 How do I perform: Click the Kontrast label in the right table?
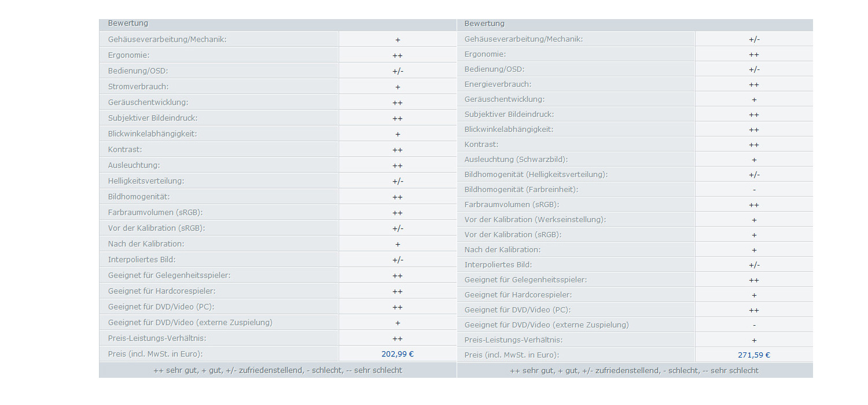pos(481,145)
